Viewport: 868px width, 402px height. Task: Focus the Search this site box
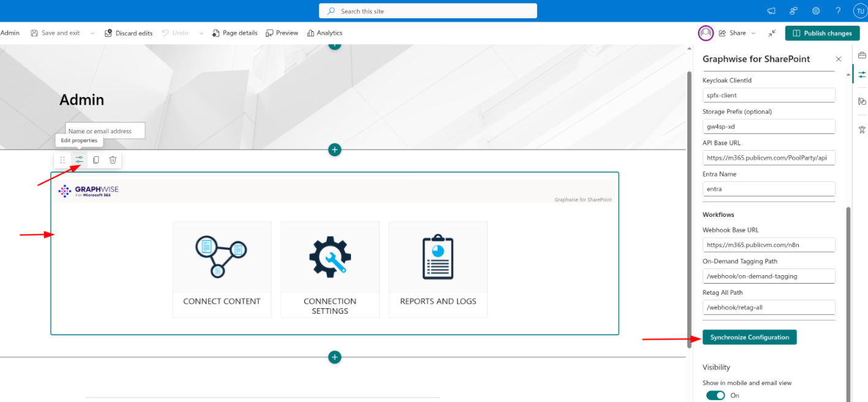428,11
